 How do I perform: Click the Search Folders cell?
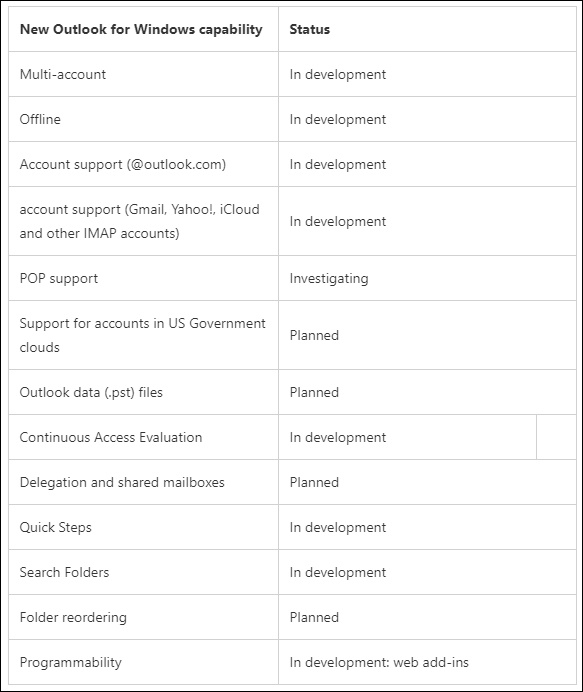pyautogui.click(x=143, y=572)
